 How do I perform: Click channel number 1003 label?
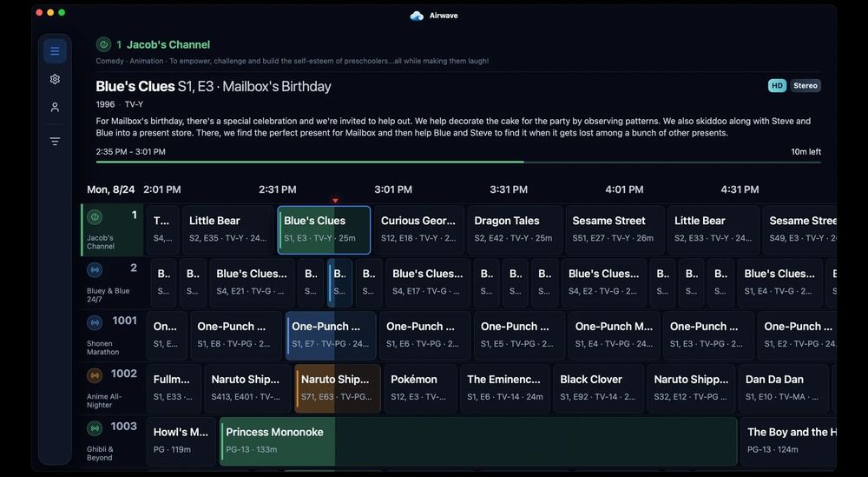124,426
